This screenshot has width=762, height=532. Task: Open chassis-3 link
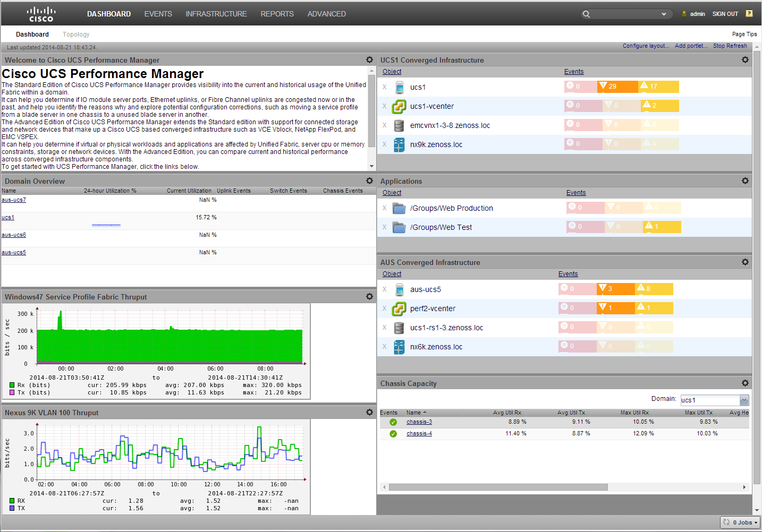[x=419, y=422]
